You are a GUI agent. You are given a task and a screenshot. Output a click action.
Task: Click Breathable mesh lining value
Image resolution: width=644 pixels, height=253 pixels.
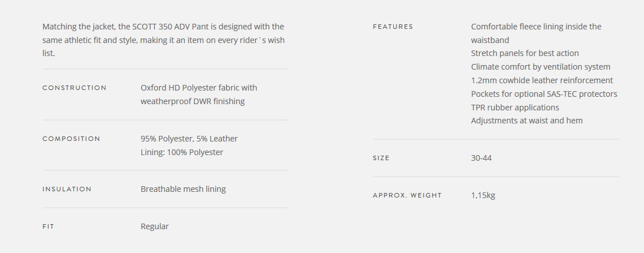(183, 189)
